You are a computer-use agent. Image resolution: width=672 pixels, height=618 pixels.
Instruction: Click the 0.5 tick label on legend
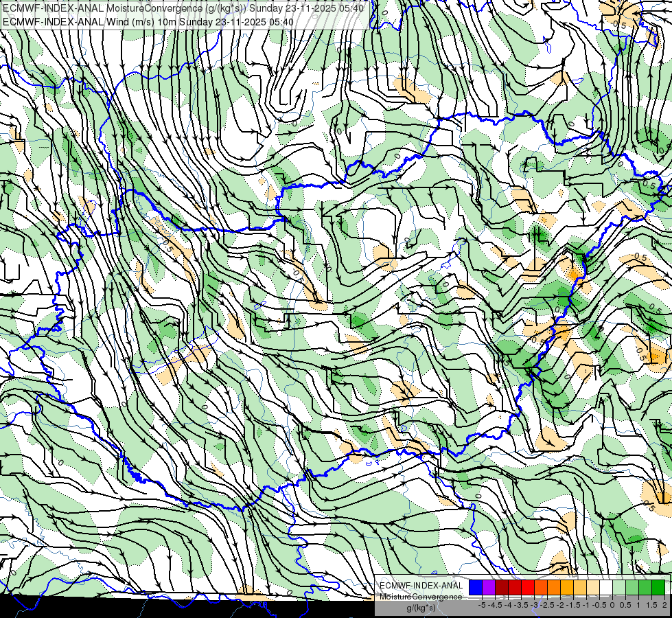click(x=625, y=605)
